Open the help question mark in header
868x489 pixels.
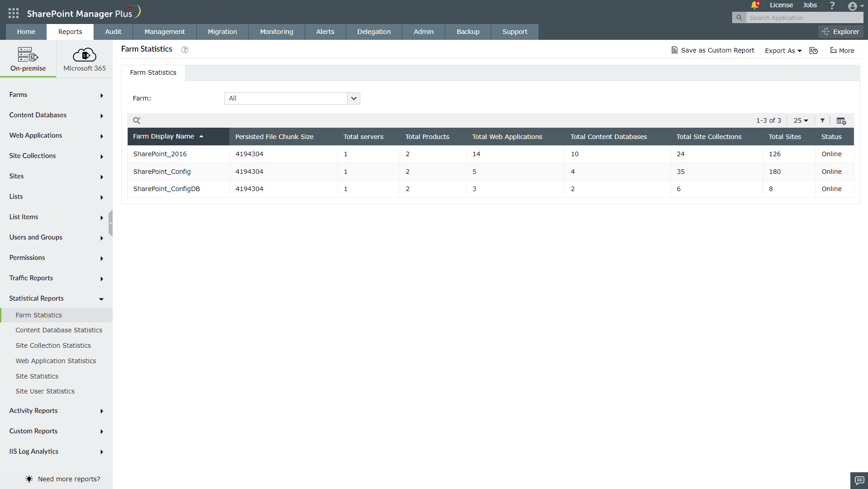pos(832,5)
